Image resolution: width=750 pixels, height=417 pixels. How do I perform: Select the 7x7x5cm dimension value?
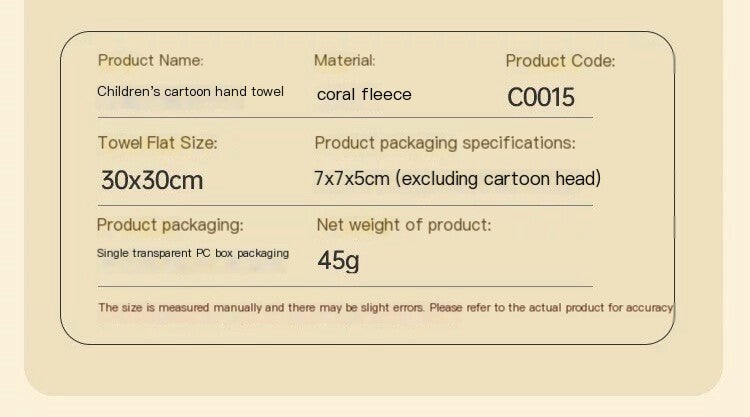tap(352, 179)
